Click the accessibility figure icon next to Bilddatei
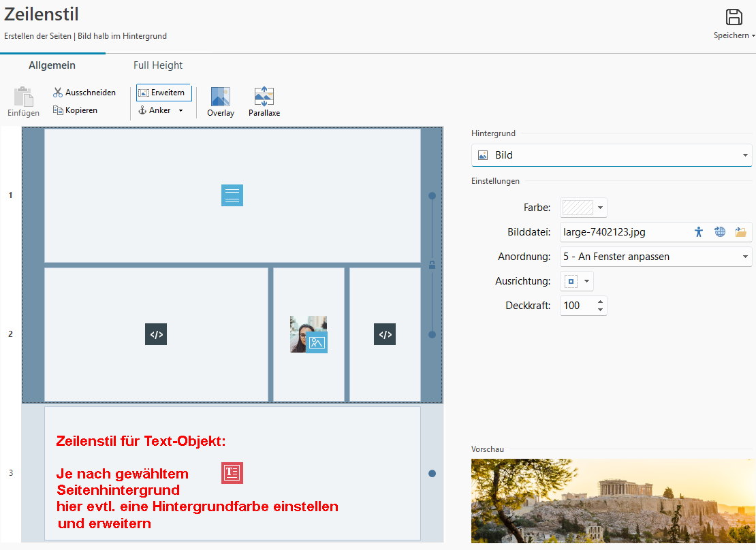 click(x=698, y=232)
